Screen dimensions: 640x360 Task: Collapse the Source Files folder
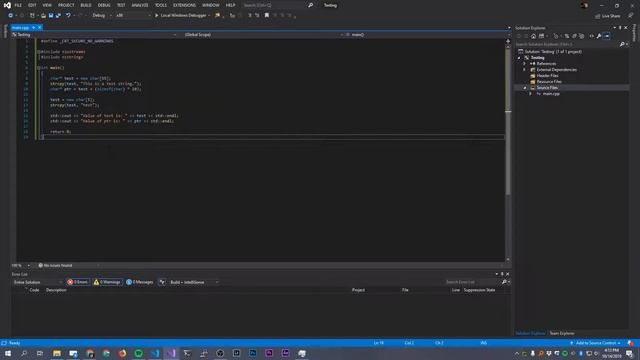(x=525, y=88)
